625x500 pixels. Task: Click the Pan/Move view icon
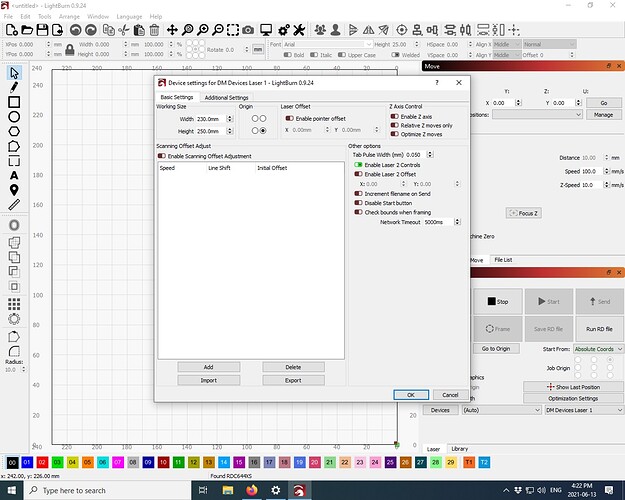[172, 30]
